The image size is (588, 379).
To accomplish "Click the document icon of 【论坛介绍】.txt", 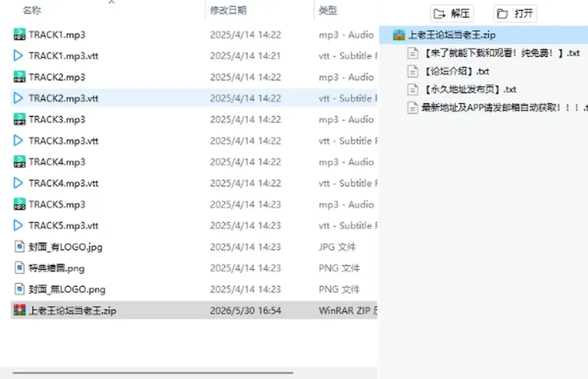I will pos(412,71).
